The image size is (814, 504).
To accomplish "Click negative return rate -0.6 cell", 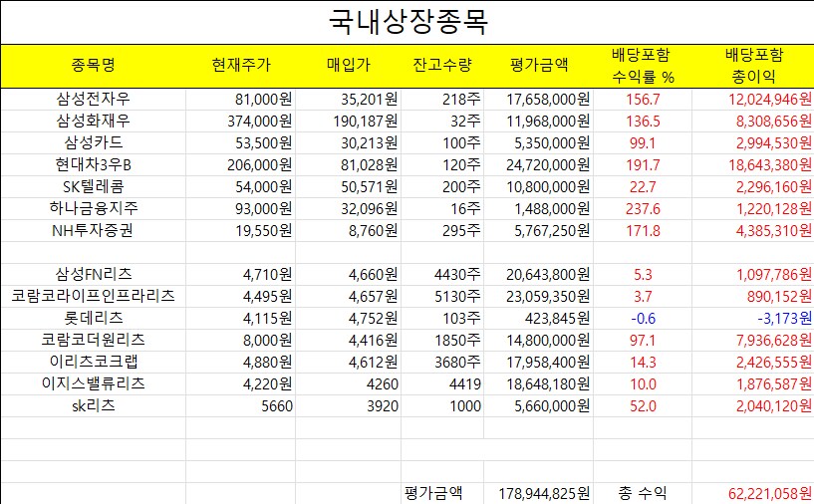I will click(643, 318).
